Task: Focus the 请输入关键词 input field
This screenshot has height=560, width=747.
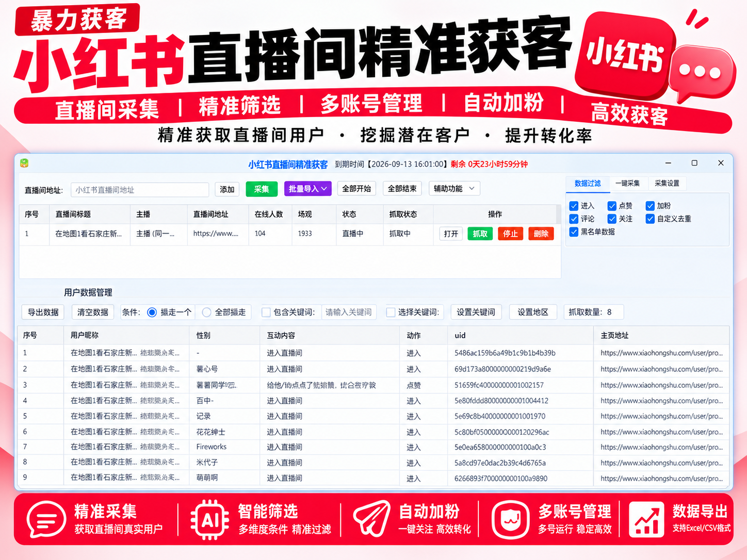Action: point(349,312)
